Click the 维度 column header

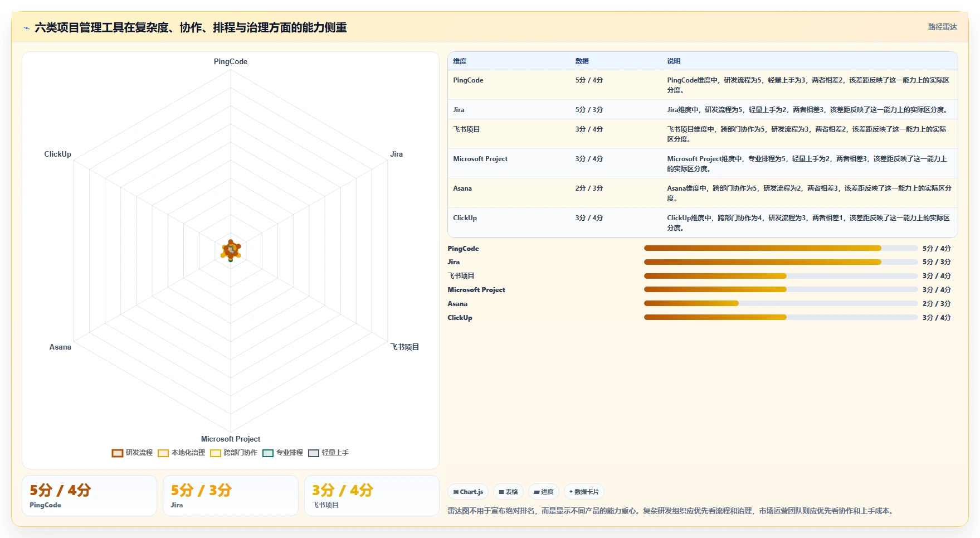pyautogui.click(x=460, y=61)
